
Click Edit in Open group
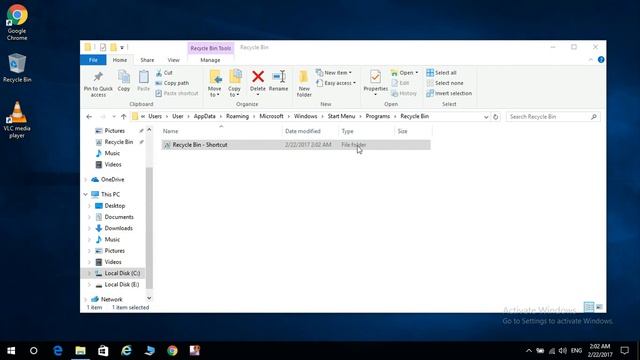tap(400, 83)
